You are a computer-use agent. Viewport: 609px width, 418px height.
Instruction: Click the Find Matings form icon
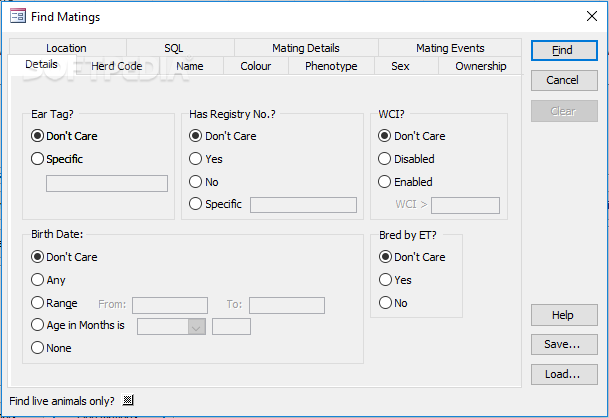tap(18, 16)
